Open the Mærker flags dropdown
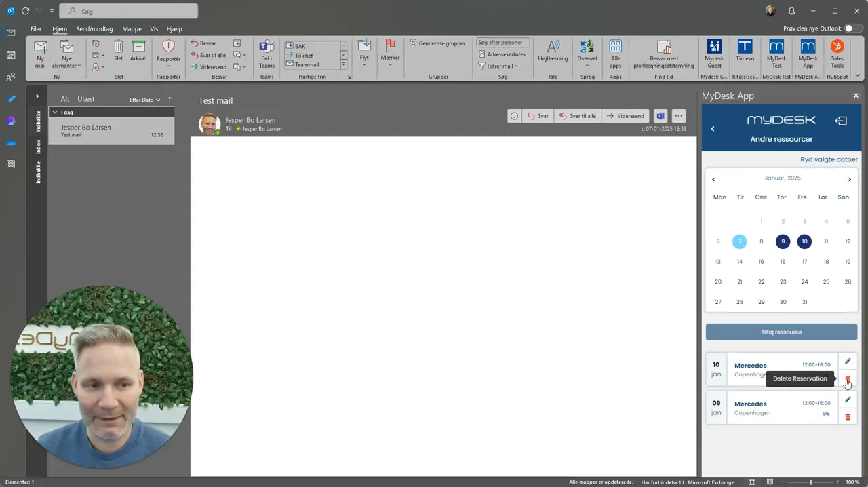The image size is (868, 487). (390, 53)
